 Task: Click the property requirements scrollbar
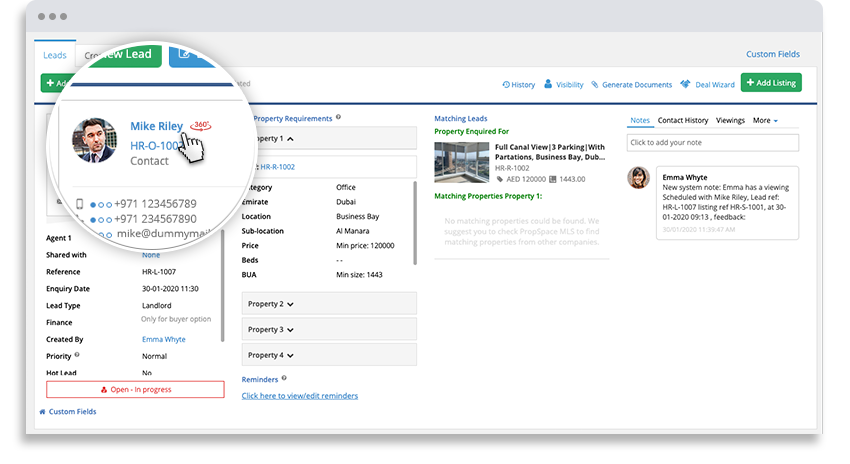click(x=415, y=222)
